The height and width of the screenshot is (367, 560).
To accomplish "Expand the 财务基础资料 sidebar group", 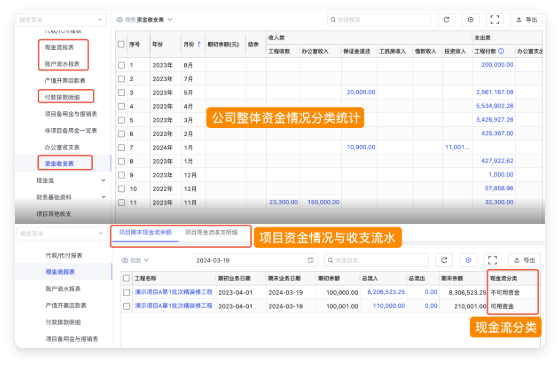I will click(103, 197).
